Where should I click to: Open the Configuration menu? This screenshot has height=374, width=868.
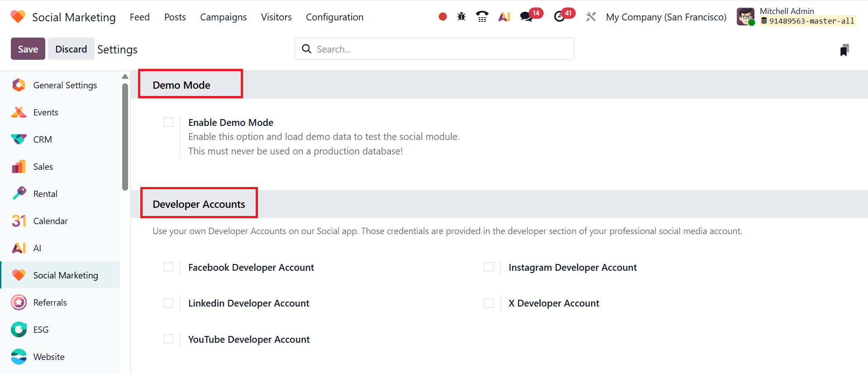334,17
